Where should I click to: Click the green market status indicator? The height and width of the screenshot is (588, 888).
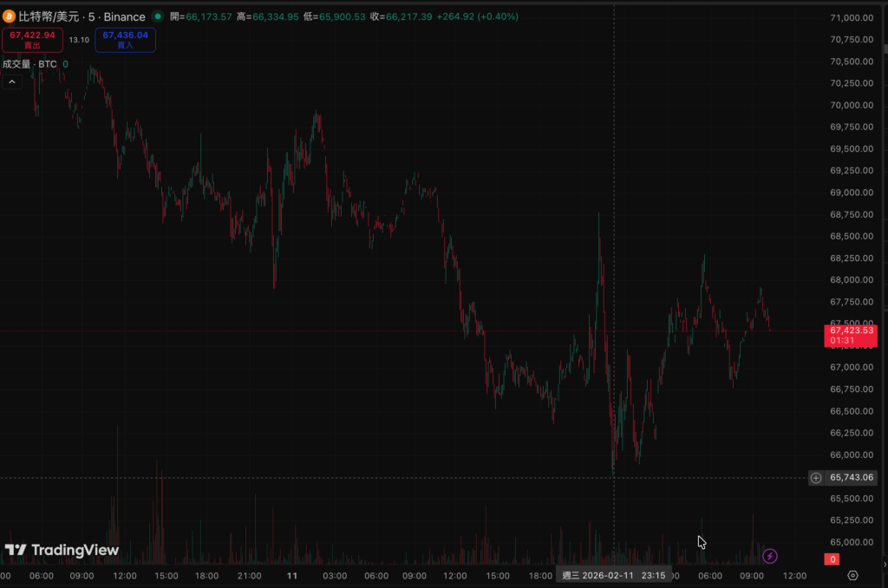point(156,16)
